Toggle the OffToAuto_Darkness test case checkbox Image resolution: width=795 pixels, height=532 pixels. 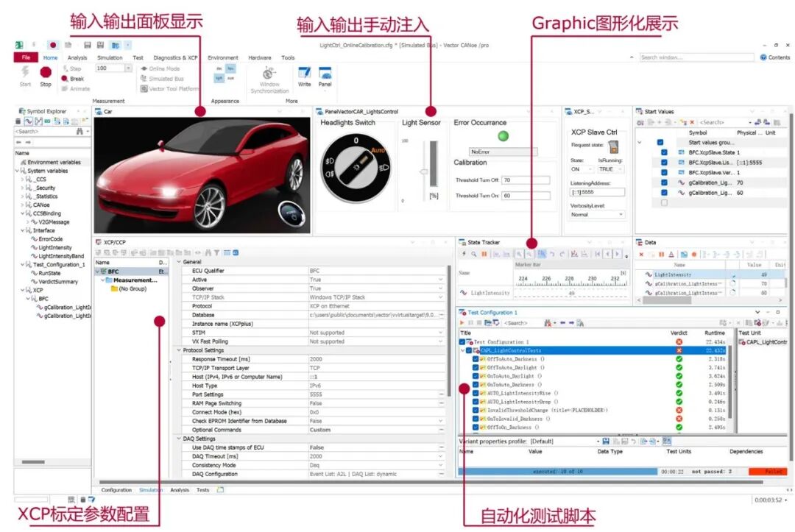coord(476,359)
